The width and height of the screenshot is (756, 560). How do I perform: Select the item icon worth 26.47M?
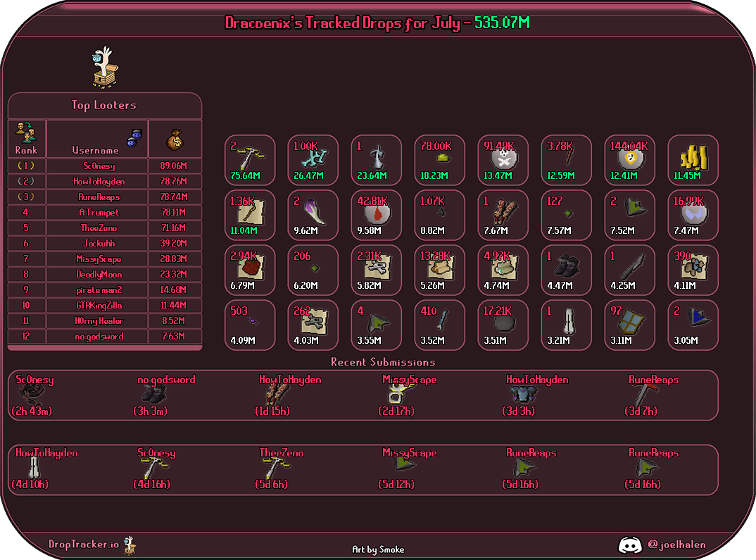tap(314, 157)
